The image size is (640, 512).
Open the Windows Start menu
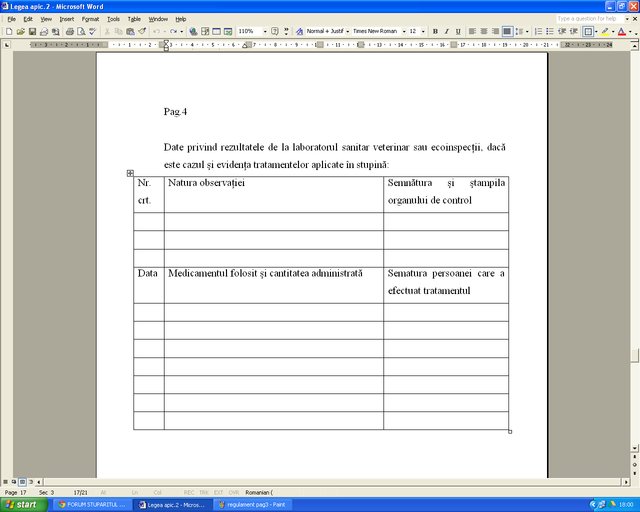point(23,505)
